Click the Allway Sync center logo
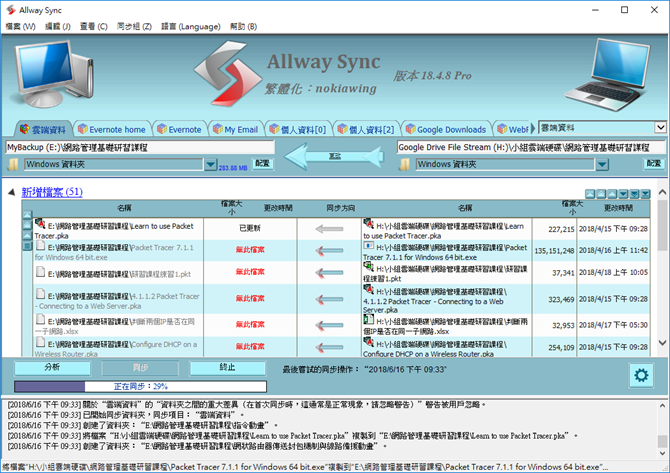Screen dimensions: 670x473 tap(227, 73)
